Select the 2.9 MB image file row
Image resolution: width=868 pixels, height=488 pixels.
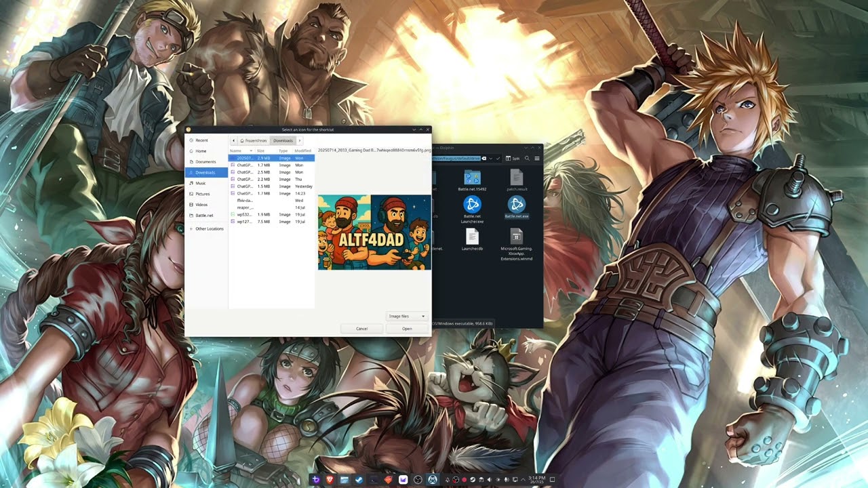pyautogui.click(x=271, y=158)
